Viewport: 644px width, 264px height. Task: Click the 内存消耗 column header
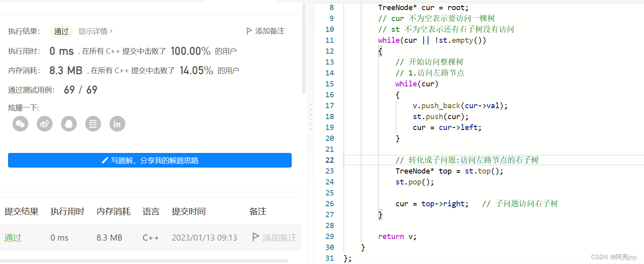114,212
